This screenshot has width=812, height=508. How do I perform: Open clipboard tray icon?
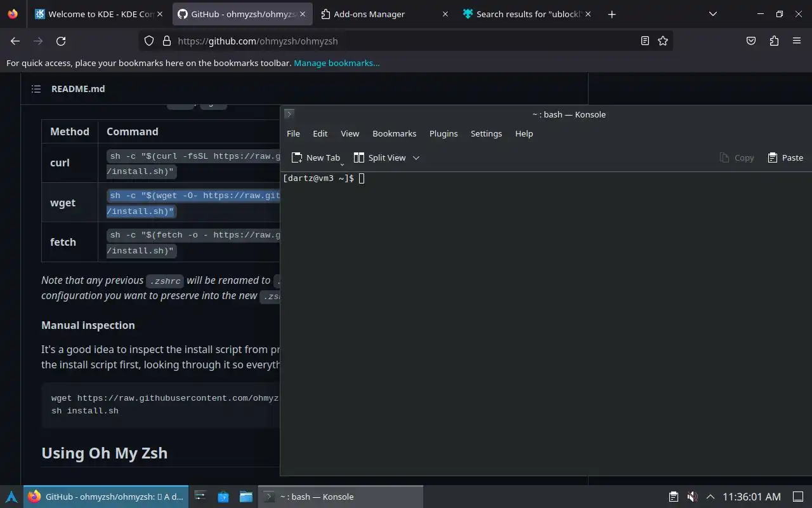point(674,497)
